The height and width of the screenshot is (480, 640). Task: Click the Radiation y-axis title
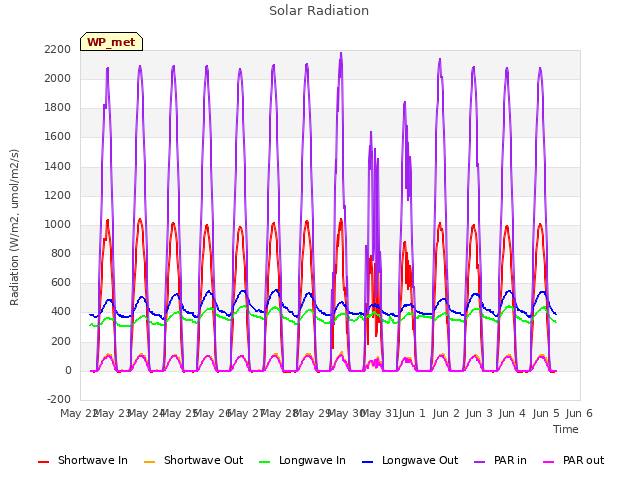click(x=14, y=227)
